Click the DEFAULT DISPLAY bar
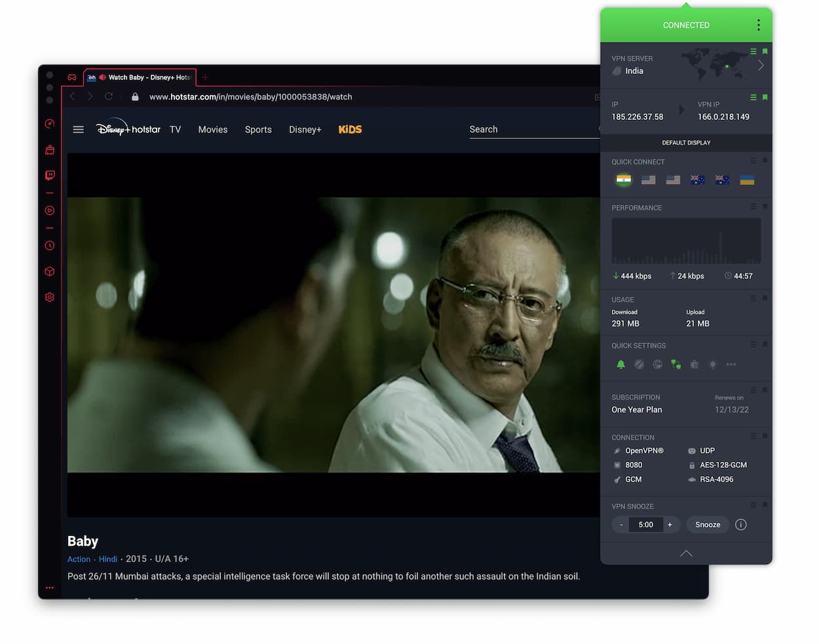 [686, 142]
